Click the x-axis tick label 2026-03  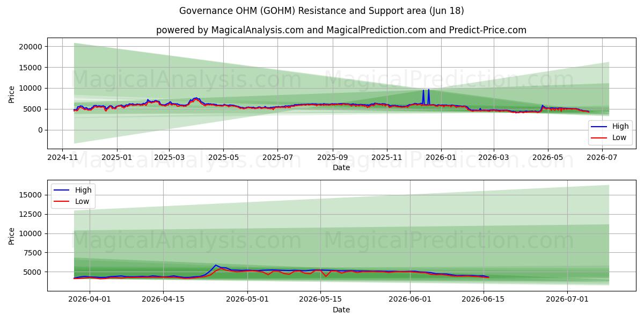coord(493,157)
